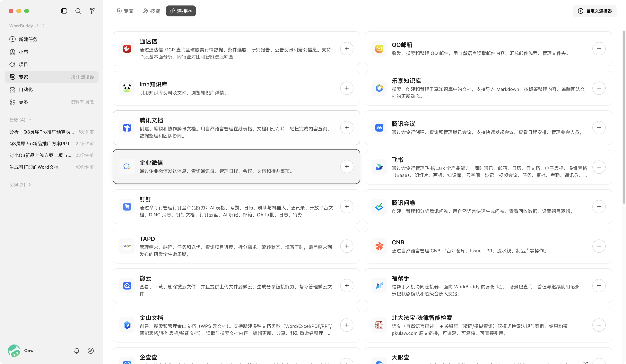
Task: Select 专家 in the sidebar
Action: pyautogui.click(x=52, y=77)
